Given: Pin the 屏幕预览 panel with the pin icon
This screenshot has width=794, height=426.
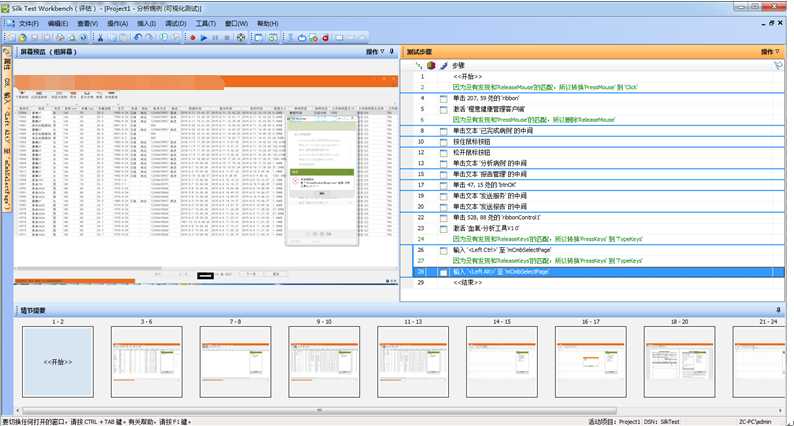Looking at the screenshot, I should click(391, 52).
